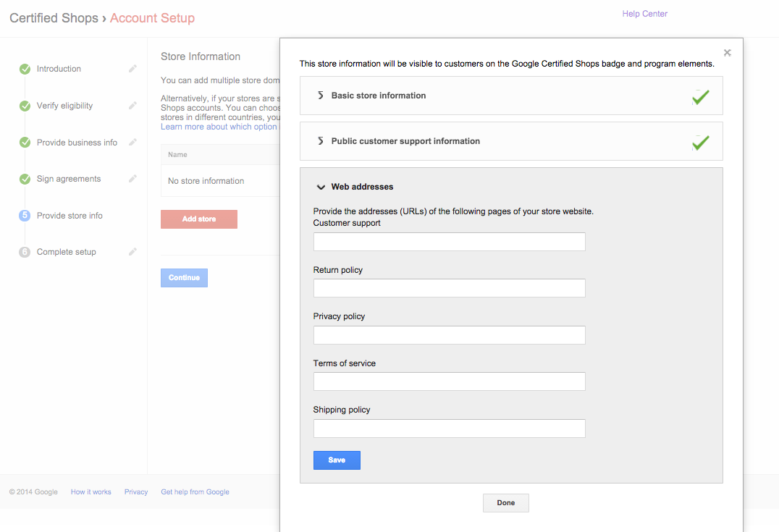Click the Store Information heading
This screenshot has width=779, height=532.
(x=201, y=56)
